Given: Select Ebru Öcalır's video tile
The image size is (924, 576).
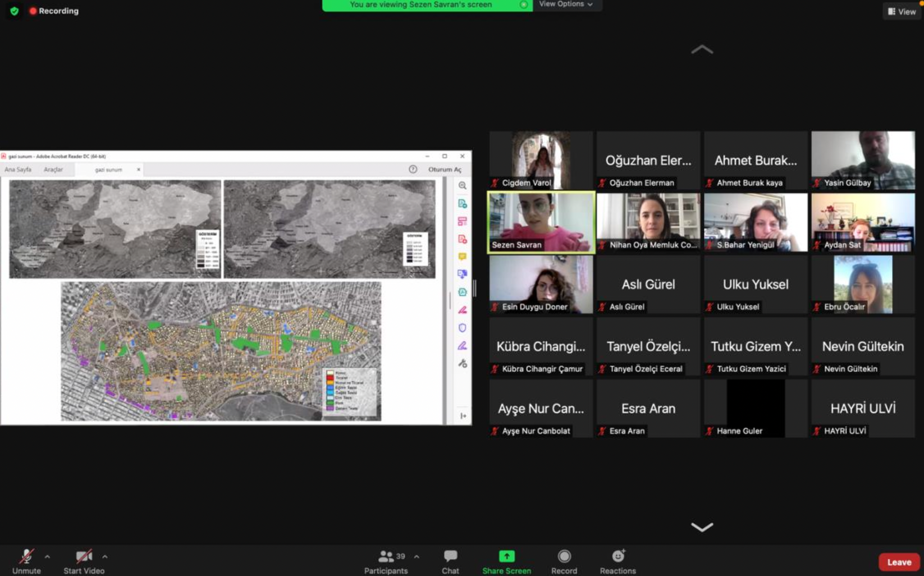Looking at the screenshot, I should tap(863, 285).
